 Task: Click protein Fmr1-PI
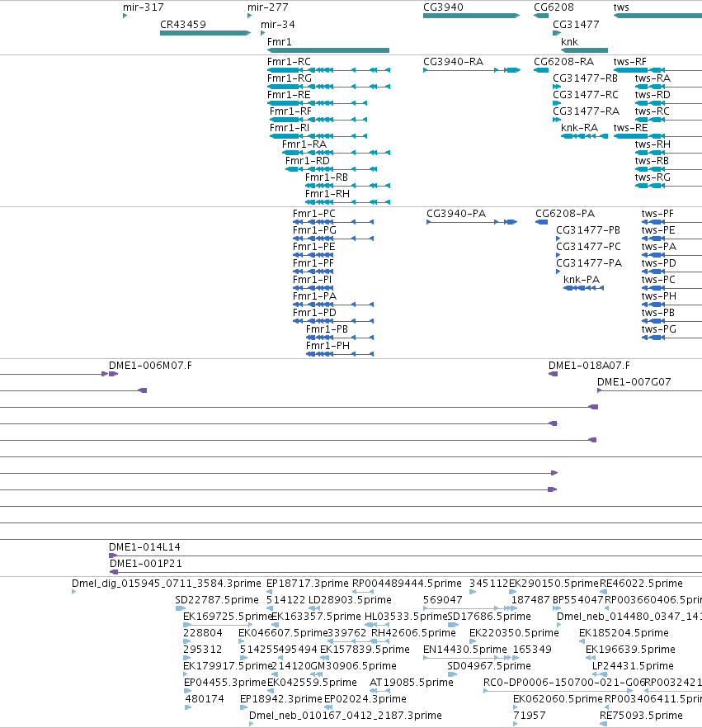pyautogui.click(x=312, y=280)
